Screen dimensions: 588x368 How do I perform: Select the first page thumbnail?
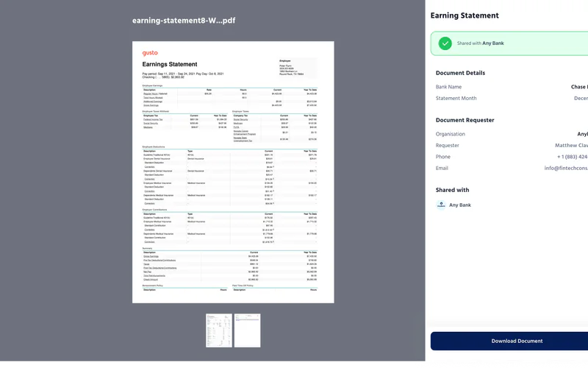219,330
